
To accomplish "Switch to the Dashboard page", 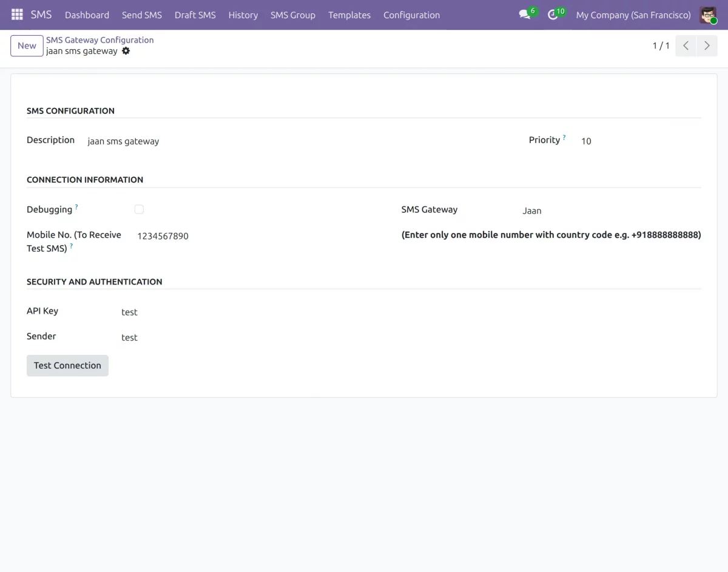I will pyautogui.click(x=87, y=15).
